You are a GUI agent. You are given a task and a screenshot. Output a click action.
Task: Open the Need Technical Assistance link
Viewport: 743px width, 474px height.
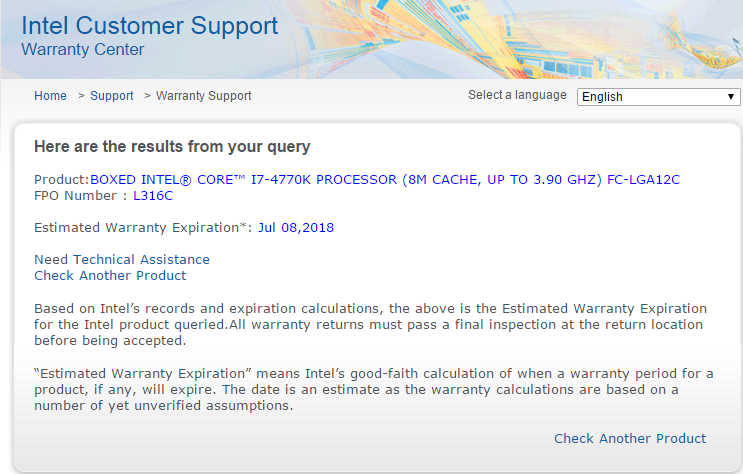click(x=122, y=259)
